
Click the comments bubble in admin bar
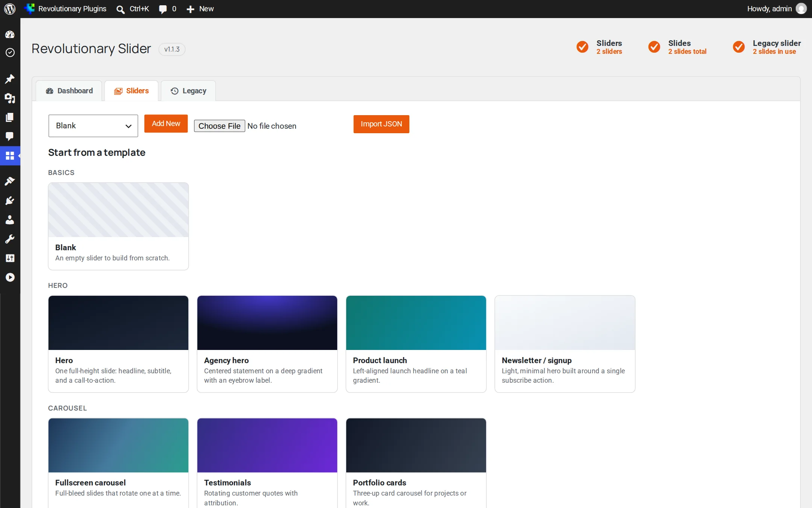point(167,9)
